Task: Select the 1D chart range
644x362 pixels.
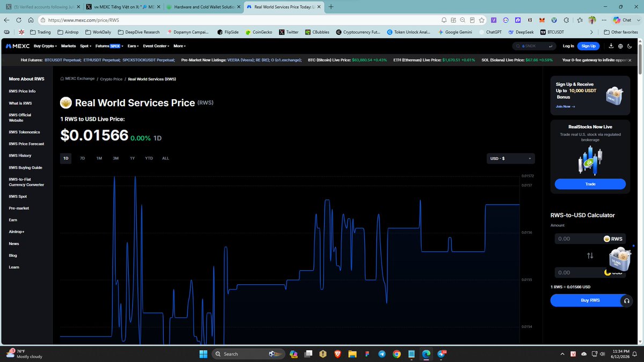Action: [x=65, y=158]
